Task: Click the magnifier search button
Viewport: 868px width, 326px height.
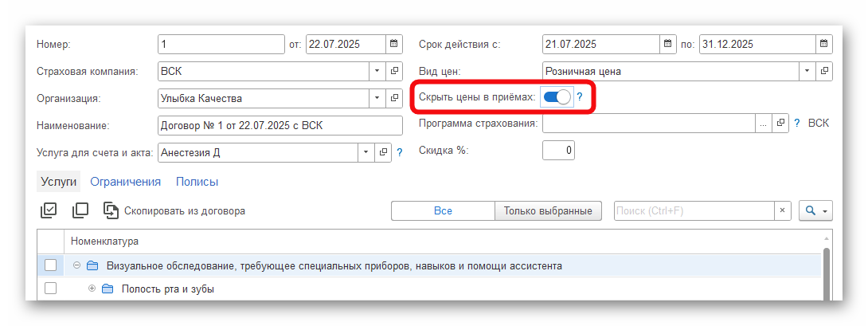Action: pyautogui.click(x=811, y=210)
